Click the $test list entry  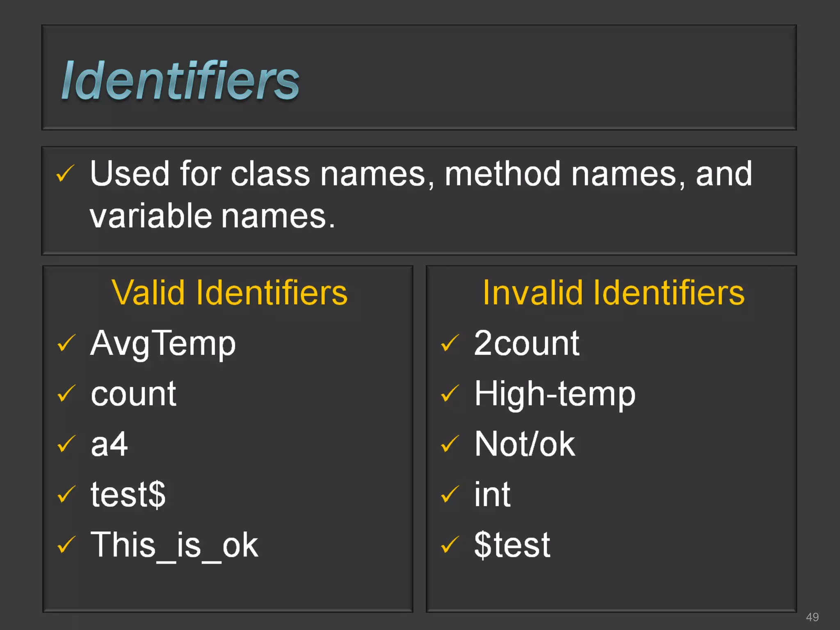coord(512,545)
